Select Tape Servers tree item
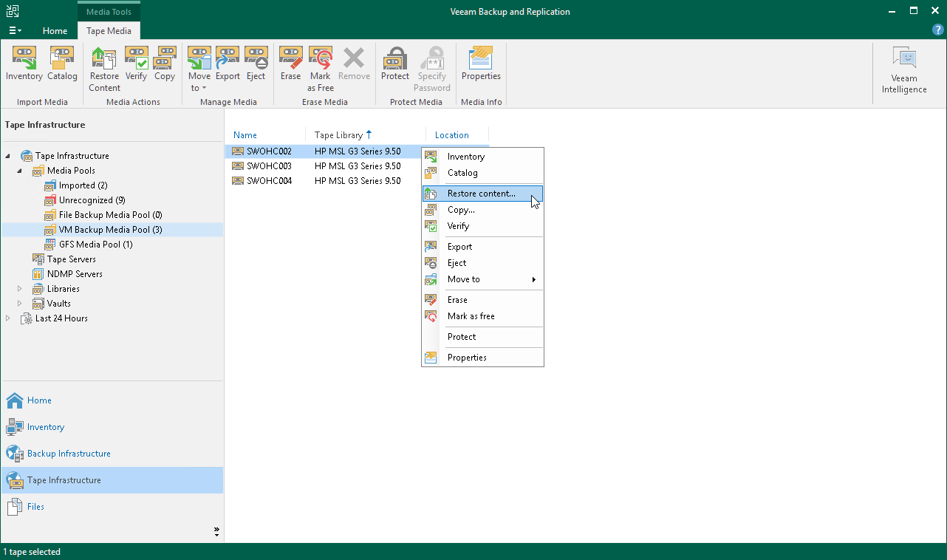The height and width of the screenshot is (560, 947). 71,259
